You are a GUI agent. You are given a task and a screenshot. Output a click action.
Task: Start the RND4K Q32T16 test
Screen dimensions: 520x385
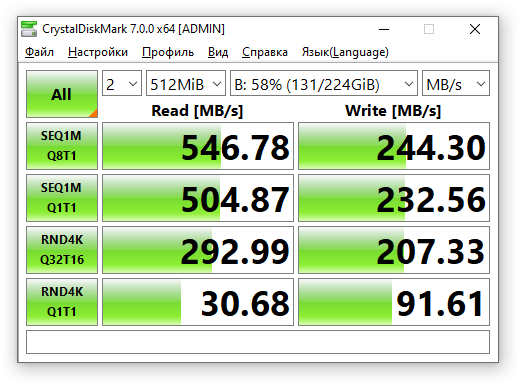[62, 250]
